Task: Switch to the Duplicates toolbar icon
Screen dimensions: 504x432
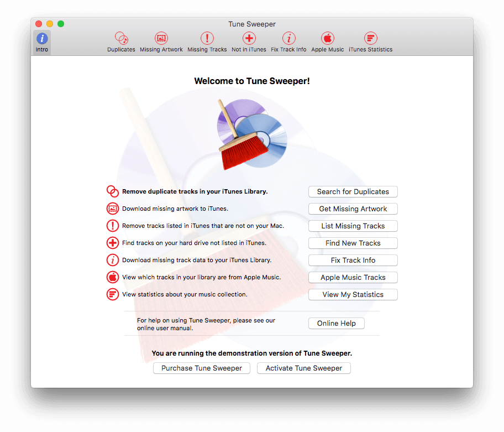Action: [x=121, y=43]
